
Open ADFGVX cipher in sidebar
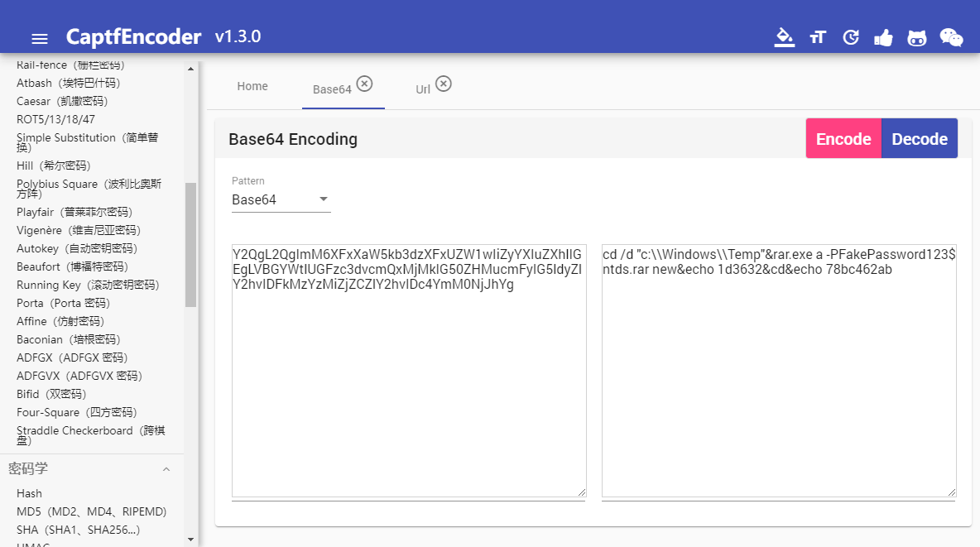tap(79, 375)
